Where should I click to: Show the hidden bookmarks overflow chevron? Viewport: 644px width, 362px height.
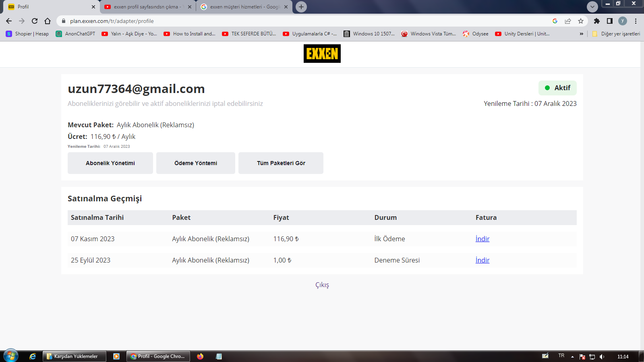point(582,34)
